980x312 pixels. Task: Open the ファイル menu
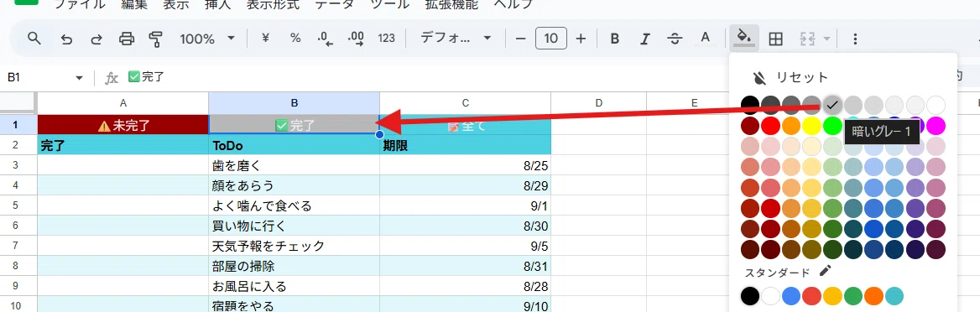(x=80, y=4)
